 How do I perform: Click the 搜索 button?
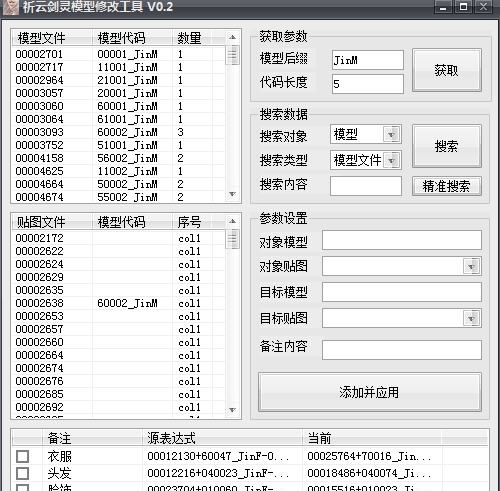click(447, 146)
